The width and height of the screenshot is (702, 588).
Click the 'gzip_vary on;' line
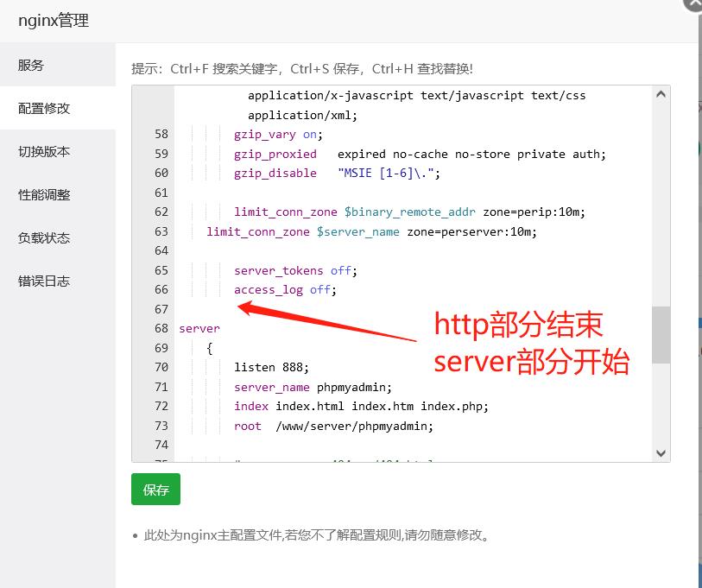[277, 135]
